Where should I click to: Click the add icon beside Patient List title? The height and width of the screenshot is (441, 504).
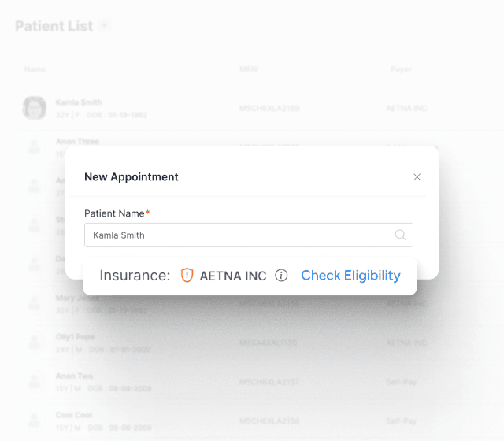click(104, 26)
